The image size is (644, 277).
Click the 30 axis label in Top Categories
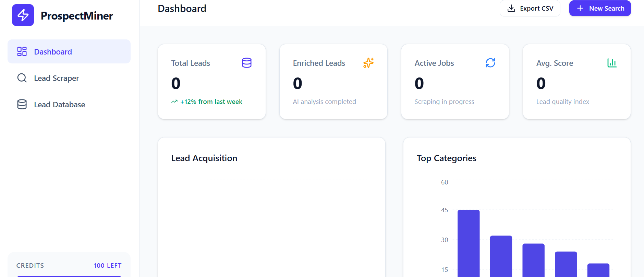click(445, 240)
